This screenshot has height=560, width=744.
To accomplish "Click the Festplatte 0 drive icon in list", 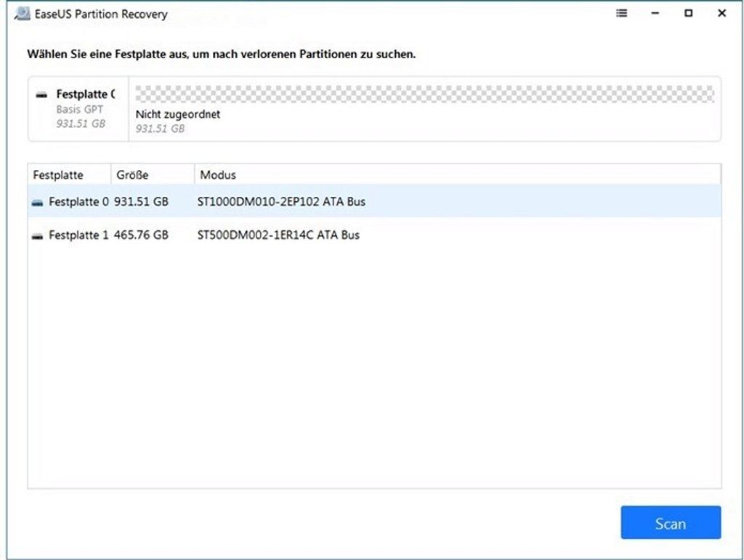I will [x=38, y=203].
